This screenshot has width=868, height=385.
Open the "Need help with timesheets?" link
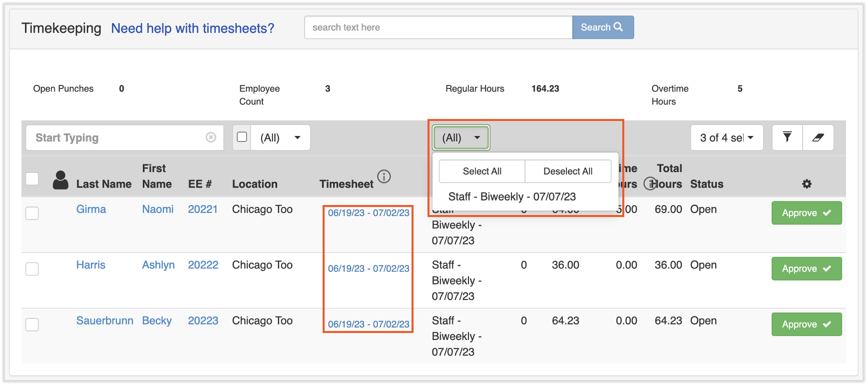tap(192, 28)
